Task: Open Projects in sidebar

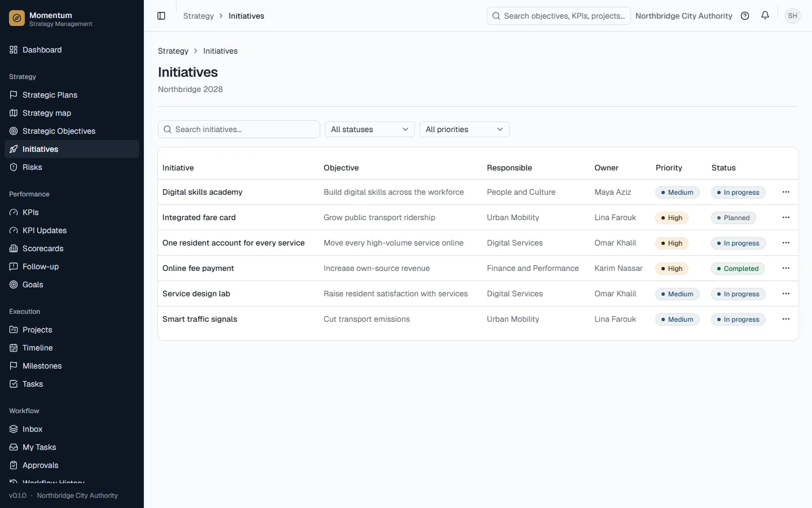Action: pos(72,330)
